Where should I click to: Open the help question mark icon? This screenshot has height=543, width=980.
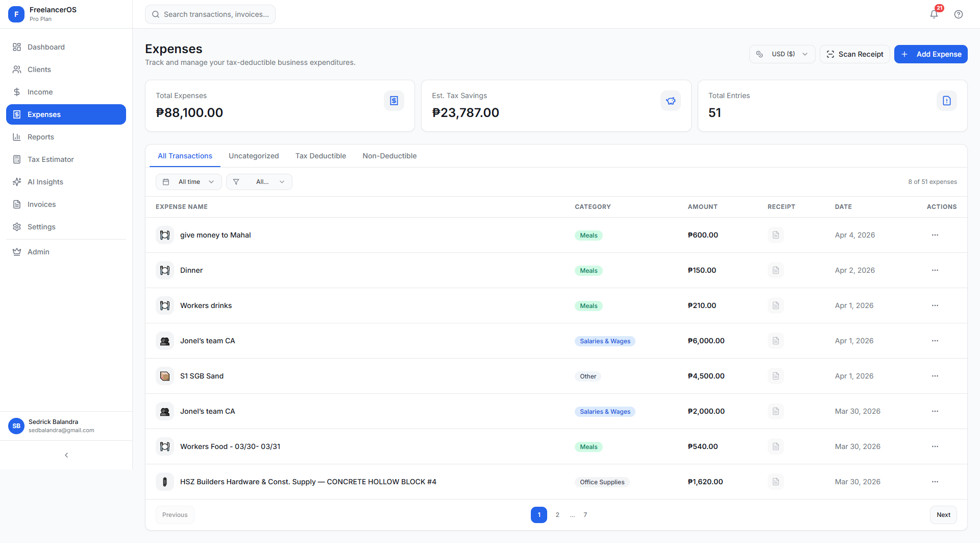click(959, 14)
